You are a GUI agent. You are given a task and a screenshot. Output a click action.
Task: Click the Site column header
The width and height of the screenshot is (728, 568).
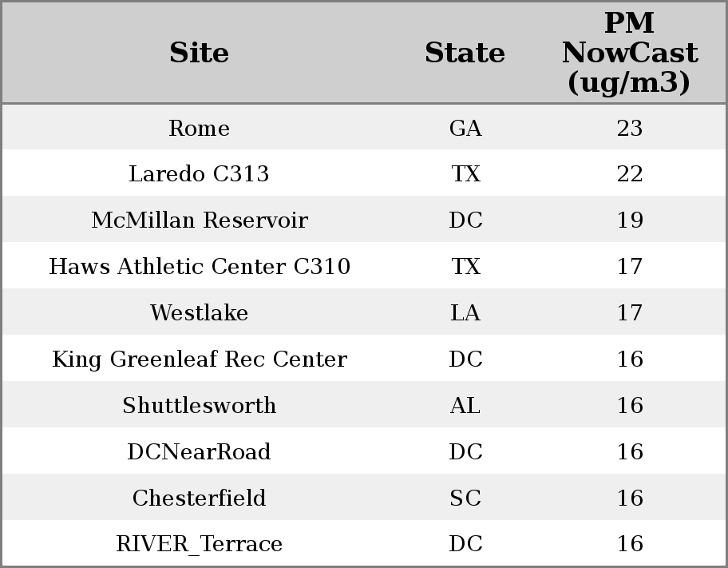pyautogui.click(x=199, y=53)
